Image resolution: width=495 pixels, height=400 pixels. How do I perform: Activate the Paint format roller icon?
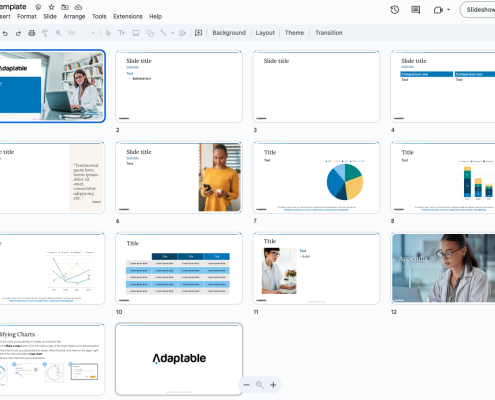coord(45,33)
